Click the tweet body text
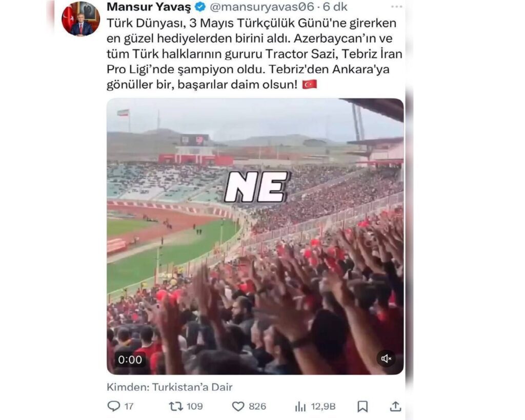The image size is (525, 420). [254, 54]
